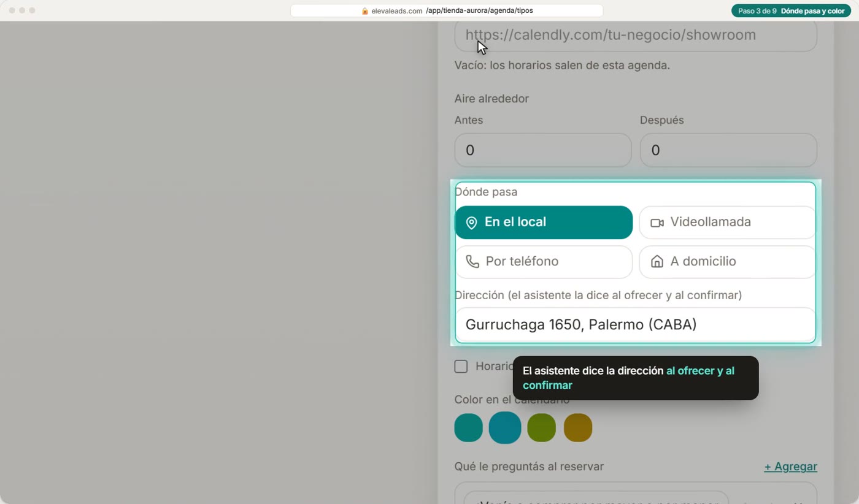Screen dimensions: 859x504
Task: Click the 'Qué le preguntás al reservar' heading
Action: [529, 467]
